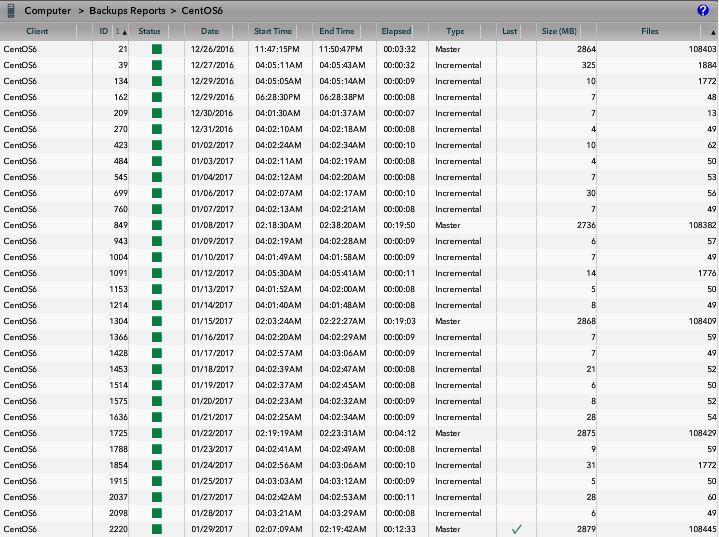Select end time 04:05:43AM
Viewport: 719px width, 537px height.
pos(343,65)
